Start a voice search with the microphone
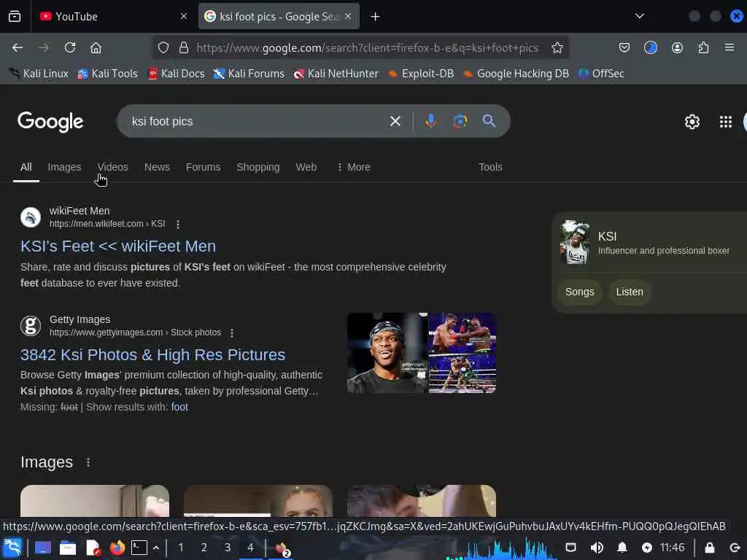 [x=430, y=121]
